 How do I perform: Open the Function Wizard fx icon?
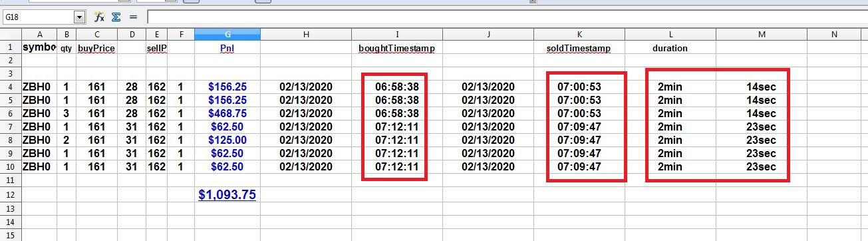click(99, 16)
